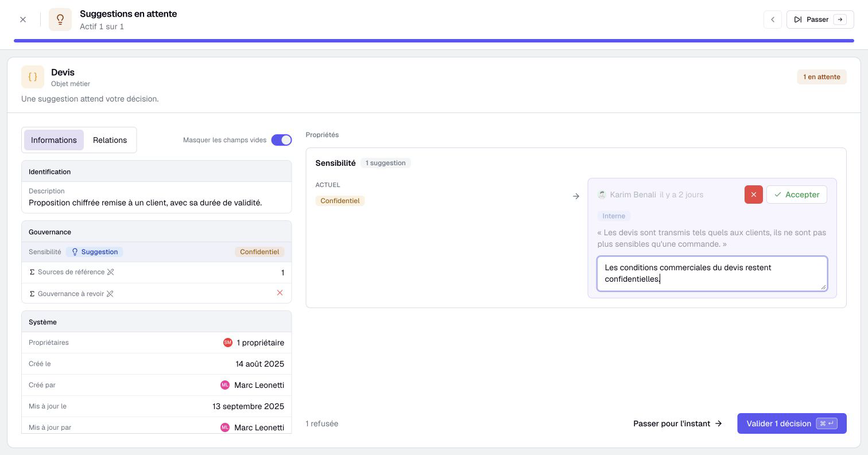
Task: Click the Confidentiel tag in Gouvernance section
Action: [x=259, y=252]
